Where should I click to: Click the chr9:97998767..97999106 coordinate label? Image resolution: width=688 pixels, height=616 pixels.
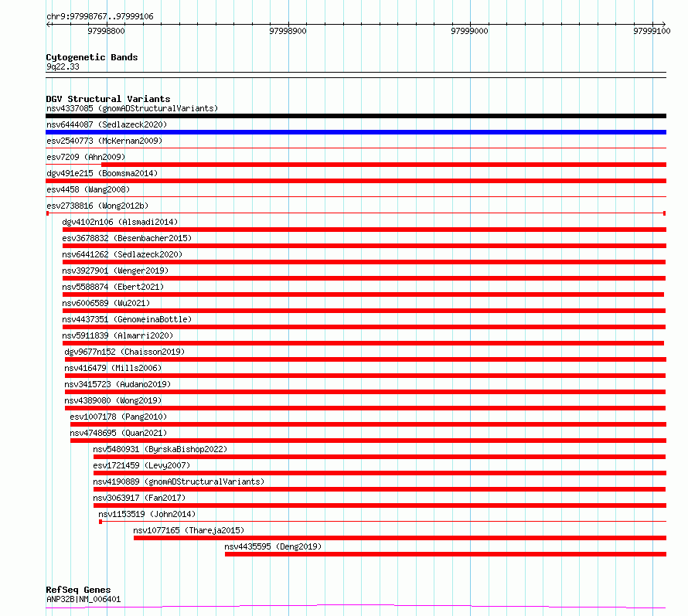100,16
